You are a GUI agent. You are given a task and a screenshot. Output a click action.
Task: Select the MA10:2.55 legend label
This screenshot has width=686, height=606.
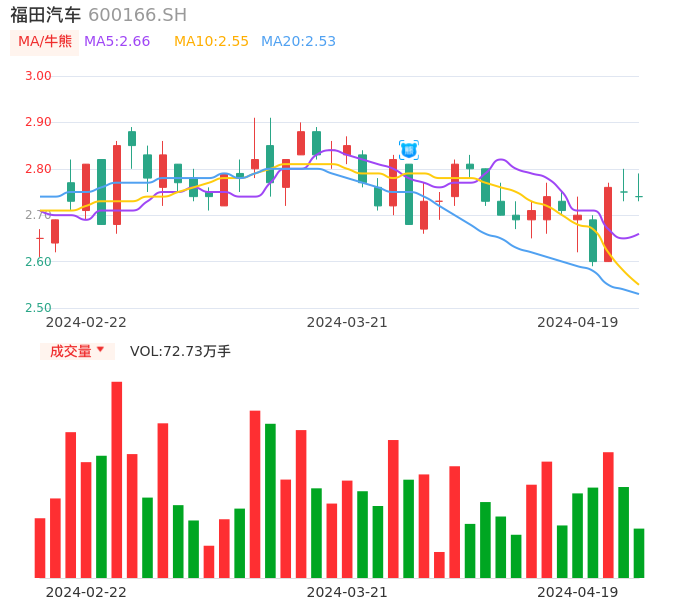coord(211,42)
